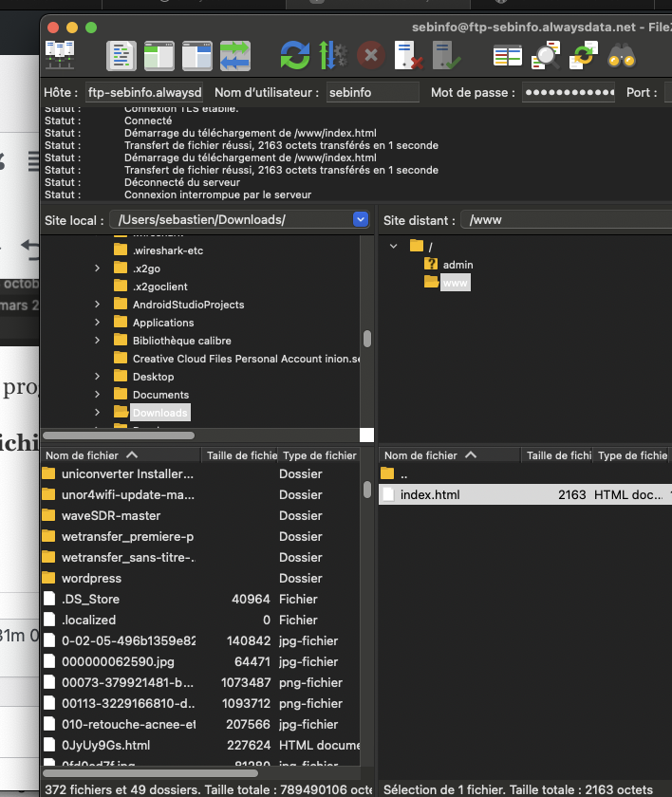Click the Hôte input field

(144, 92)
